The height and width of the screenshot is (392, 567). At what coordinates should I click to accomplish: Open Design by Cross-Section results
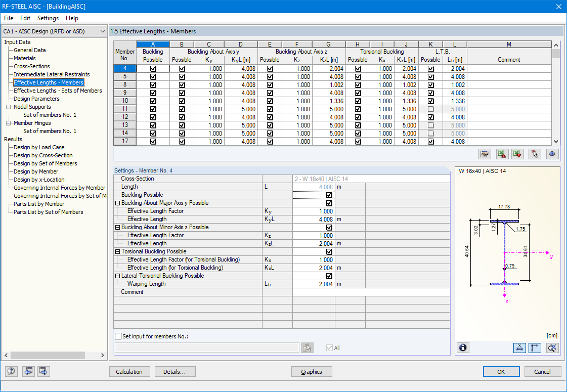coord(43,155)
